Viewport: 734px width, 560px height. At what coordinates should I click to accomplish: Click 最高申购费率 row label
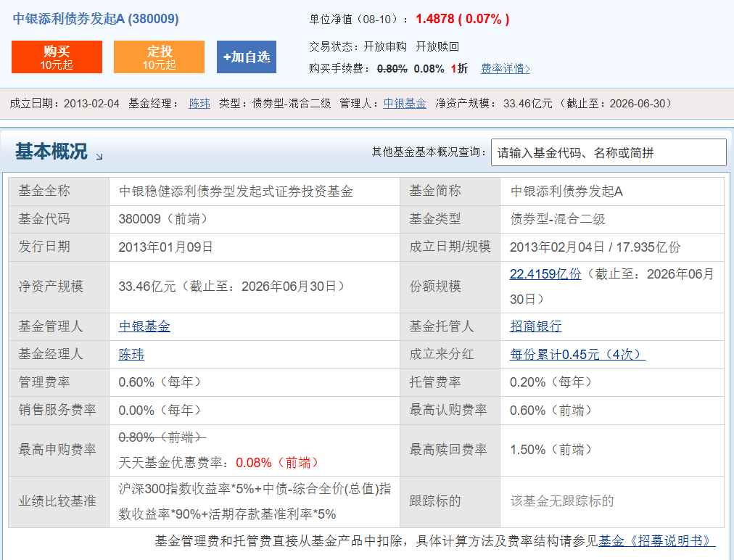pyautogui.click(x=57, y=450)
